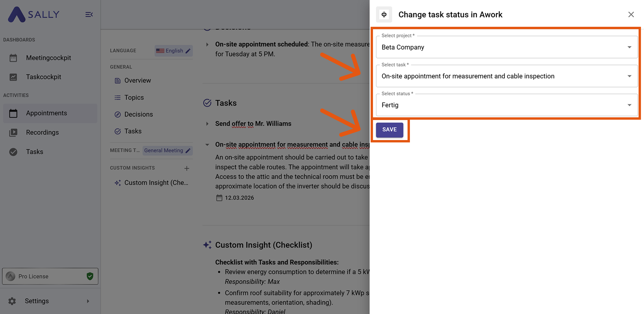Jump to Overview section
The width and height of the screenshot is (644, 314).
[x=137, y=80]
